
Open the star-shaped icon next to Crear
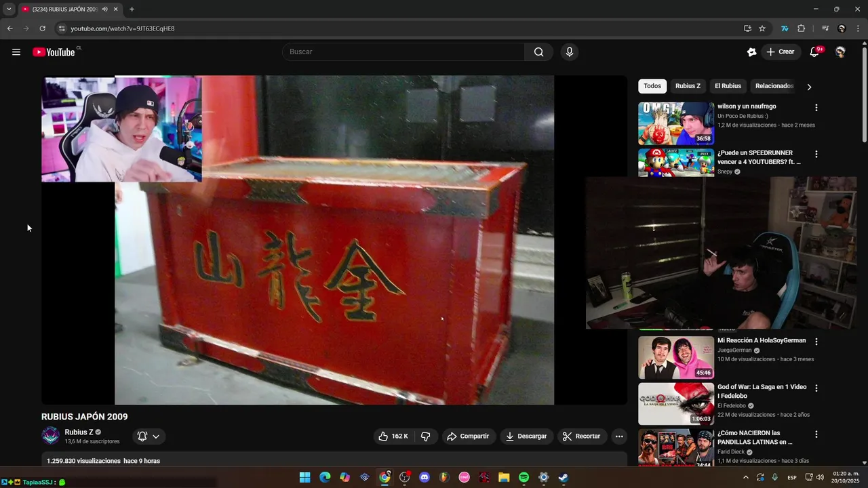[751, 52]
